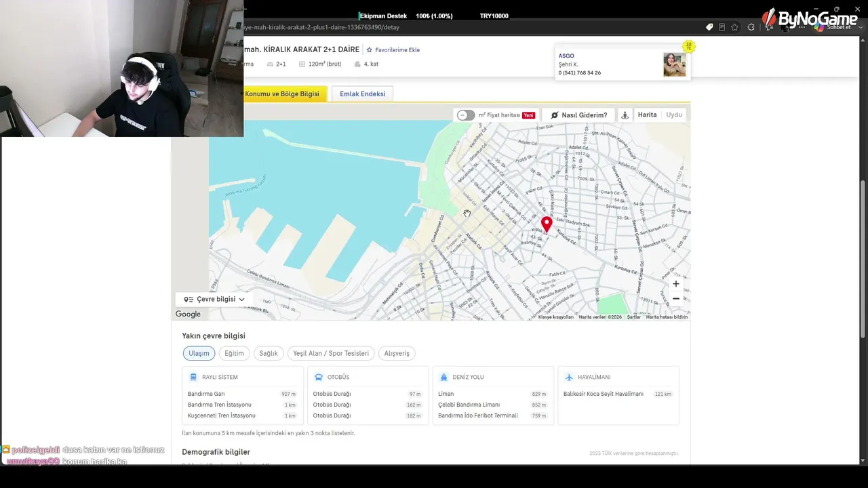
Task: Expand the Çevre bilgisi dropdown
Action: pyautogui.click(x=214, y=299)
